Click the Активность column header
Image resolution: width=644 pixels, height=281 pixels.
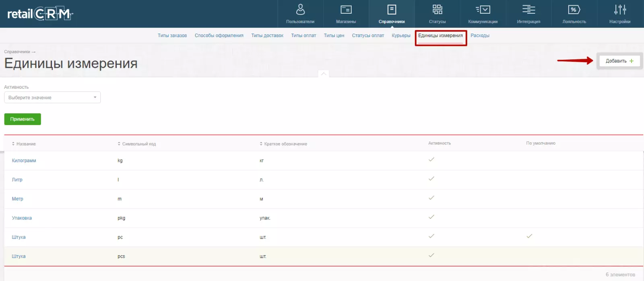(440, 143)
